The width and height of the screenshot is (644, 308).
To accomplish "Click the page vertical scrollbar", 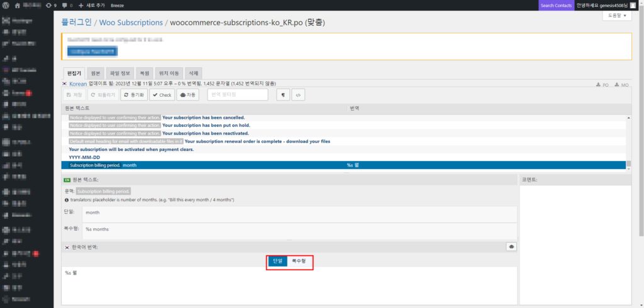I will pyautogui.click(x=641, y=123).
